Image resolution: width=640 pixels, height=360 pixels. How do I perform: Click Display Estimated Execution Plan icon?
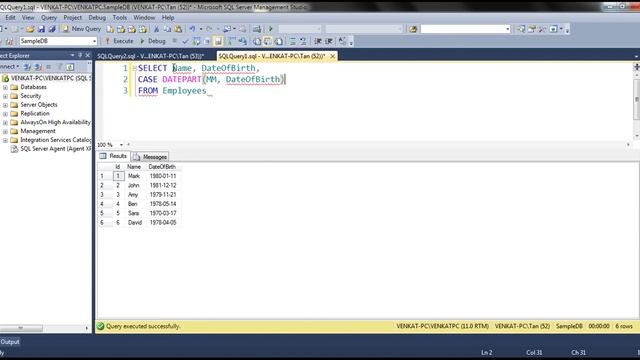196,41
